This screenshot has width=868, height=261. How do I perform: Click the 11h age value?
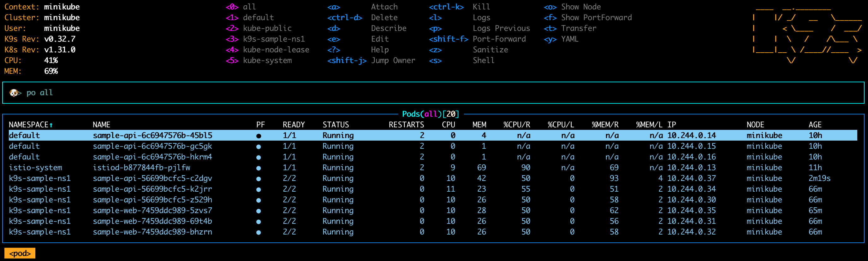coord(815,168)
